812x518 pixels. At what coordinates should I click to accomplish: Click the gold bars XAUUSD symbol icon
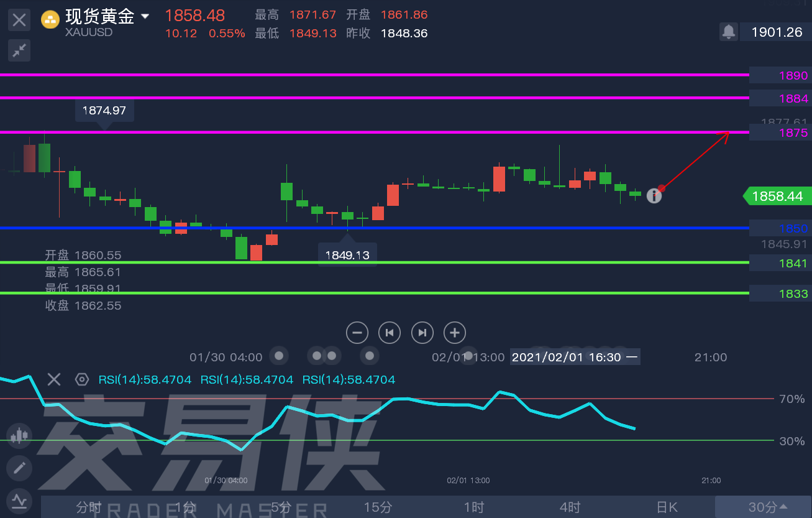pyautogui.click(x=50, y=19)
